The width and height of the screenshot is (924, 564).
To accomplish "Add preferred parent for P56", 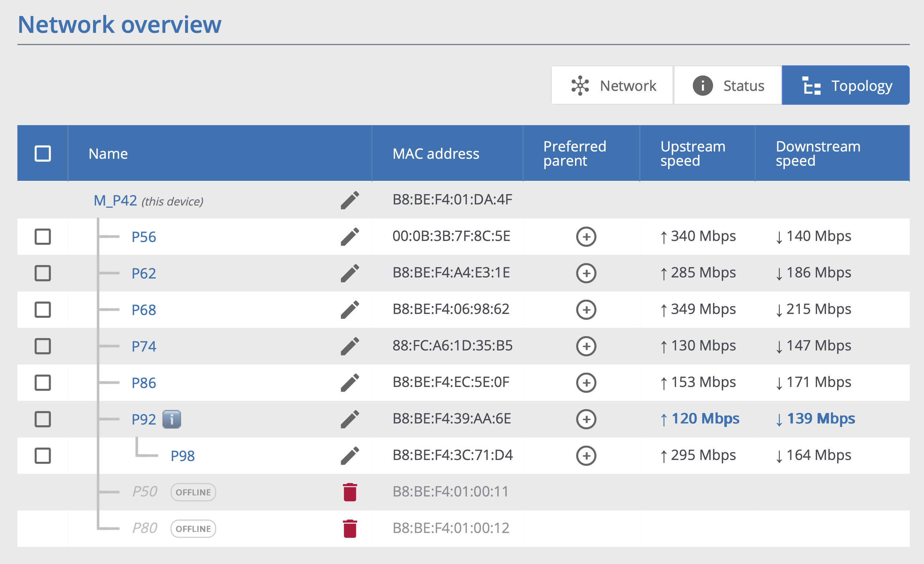I will [x=586, y=237].
